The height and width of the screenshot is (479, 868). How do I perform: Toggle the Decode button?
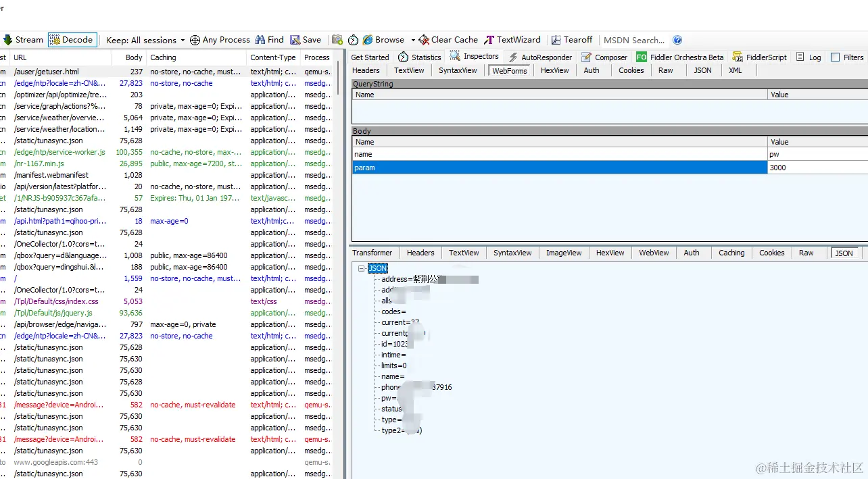tap(72, 40)
